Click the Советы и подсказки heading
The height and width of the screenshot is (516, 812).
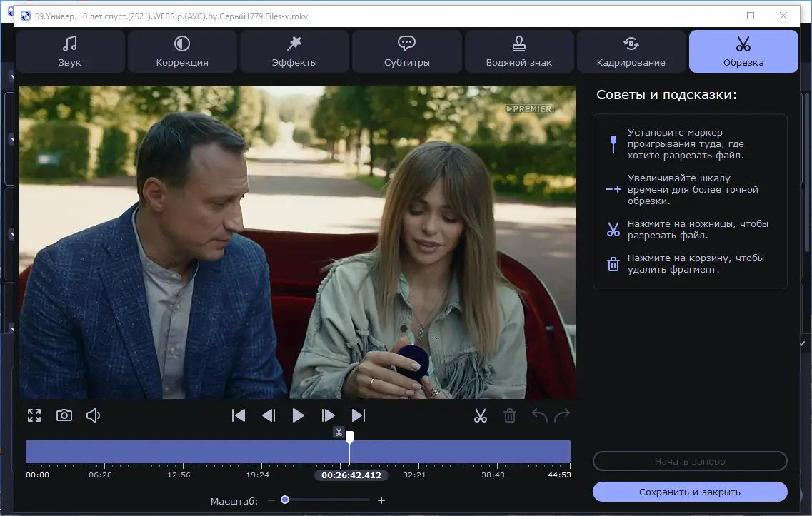(666, 95)
